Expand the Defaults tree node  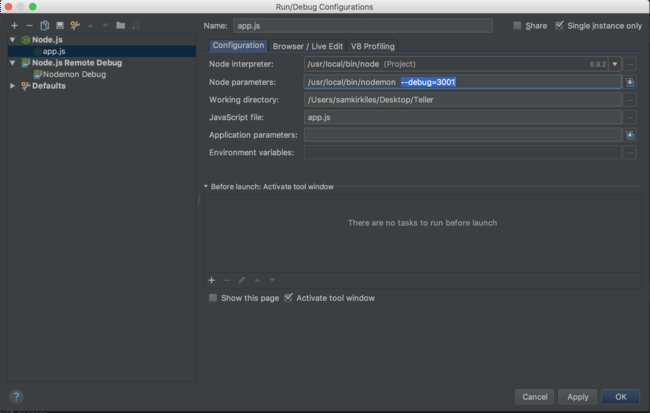pyautogui.click(x=12, y=86)
